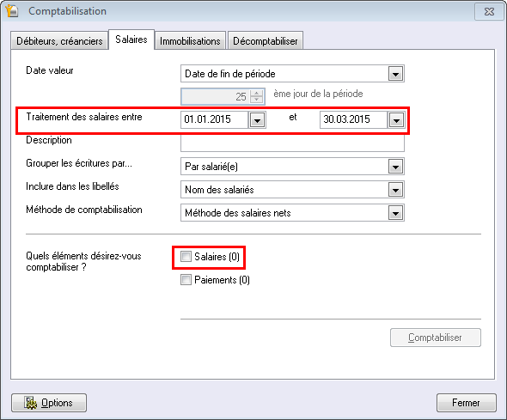The width and height of the screenshot is (507, 420).
Task: Select the Décomptabiliser tab
Action: [x=266, y=41]
